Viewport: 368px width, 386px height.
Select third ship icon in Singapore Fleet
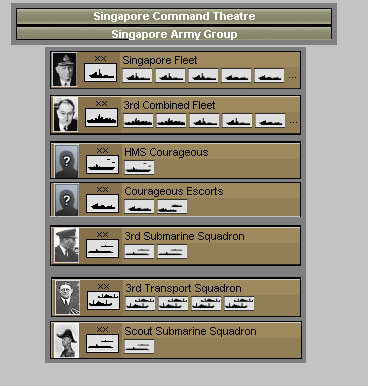(203, 76)
